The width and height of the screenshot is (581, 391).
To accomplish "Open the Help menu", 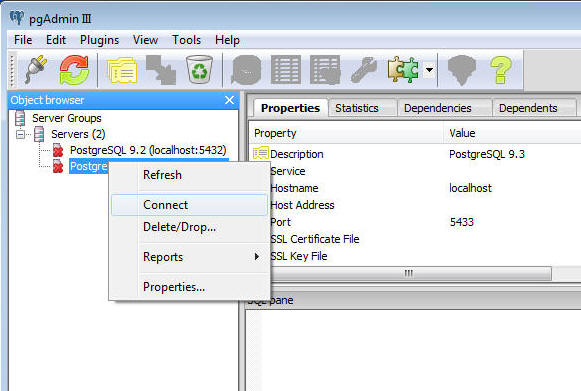I will point(227,40).
